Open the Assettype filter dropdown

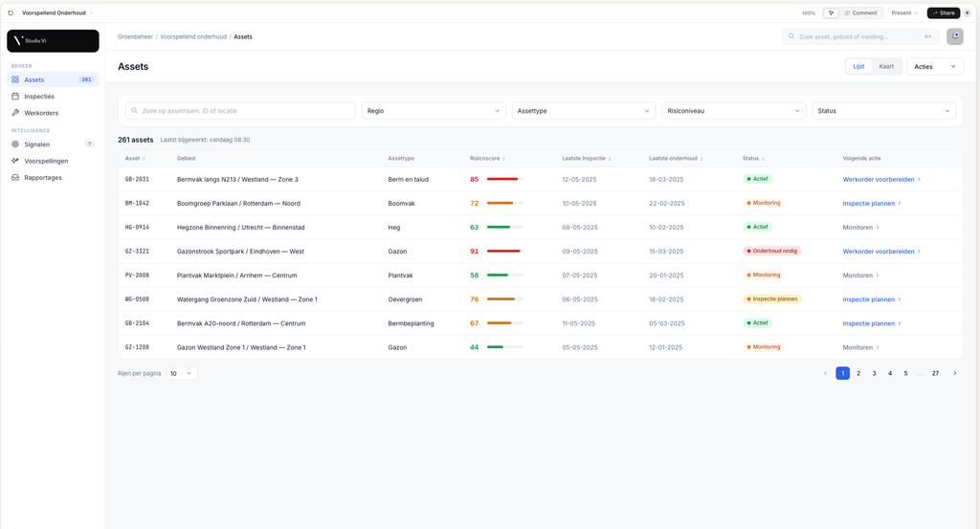coord(584,111)
